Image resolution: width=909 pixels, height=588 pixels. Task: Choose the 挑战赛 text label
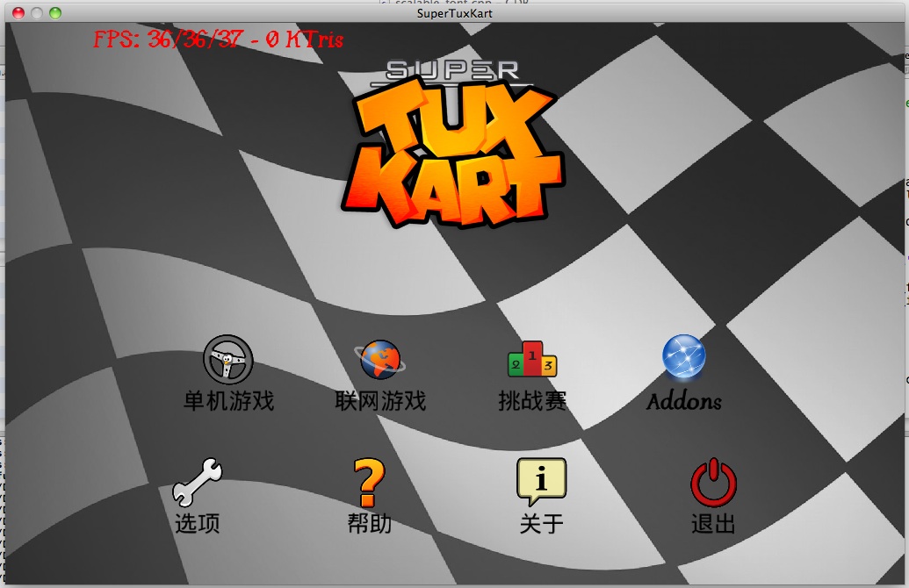[532, 402]
